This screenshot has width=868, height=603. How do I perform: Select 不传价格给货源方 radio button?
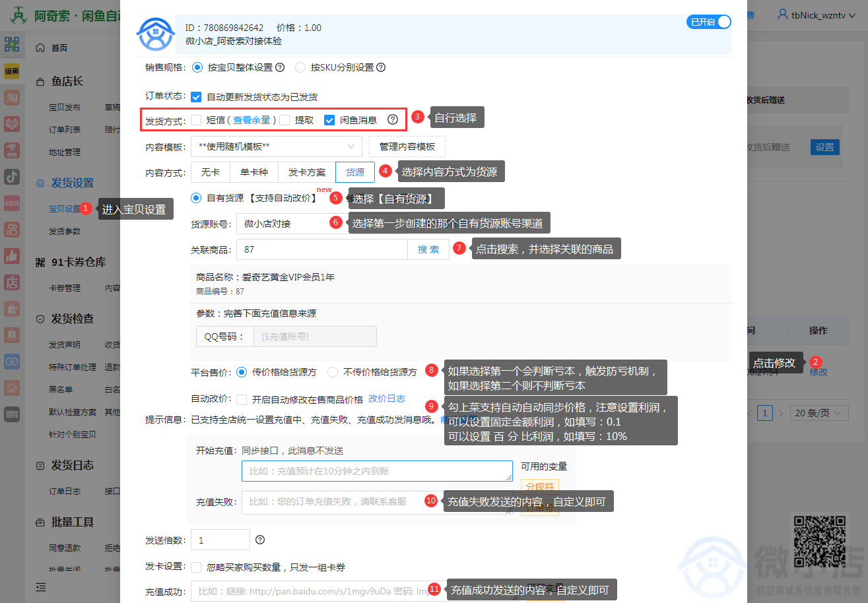point(333,372)
